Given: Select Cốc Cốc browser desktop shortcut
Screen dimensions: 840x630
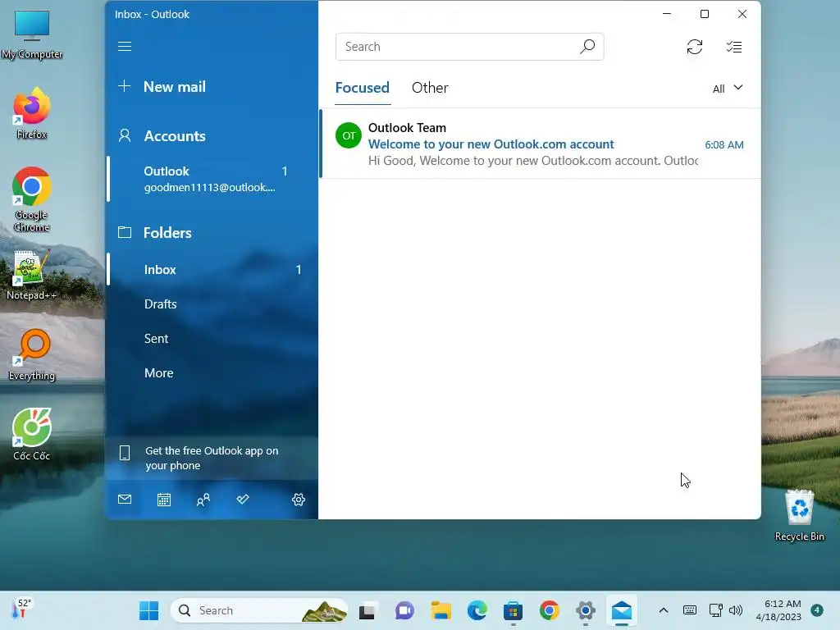Looking at the screenshot, I should point(32,435).
